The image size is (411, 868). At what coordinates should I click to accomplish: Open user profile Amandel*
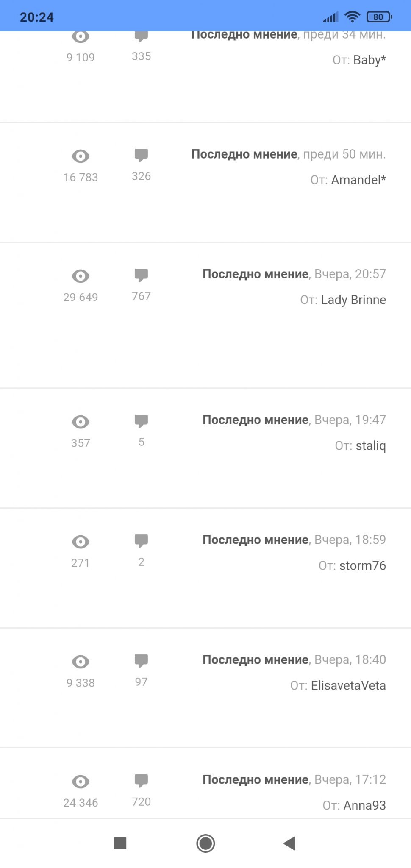(358, 180)
